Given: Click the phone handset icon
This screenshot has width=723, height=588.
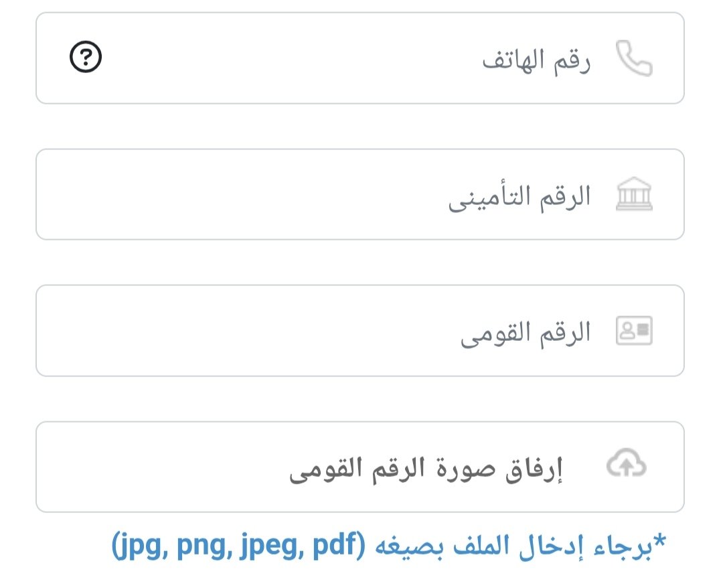Looking at the screenshot, I should click(x=633, y=59).
